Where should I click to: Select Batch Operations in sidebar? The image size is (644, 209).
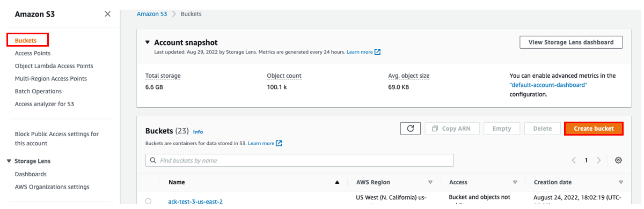[x=38, y=91]
